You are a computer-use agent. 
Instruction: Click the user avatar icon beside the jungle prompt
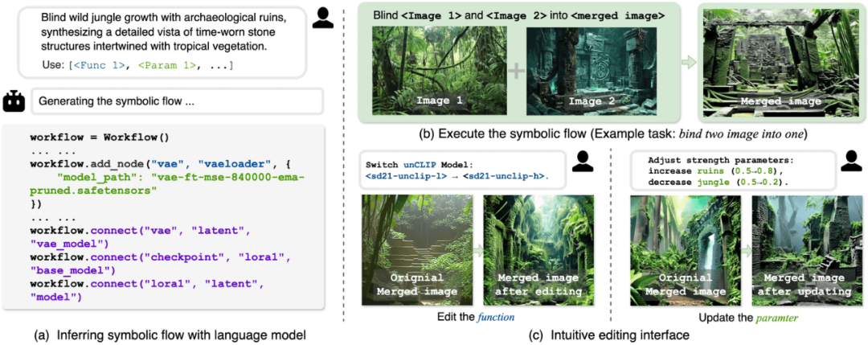tap(323, 17)
